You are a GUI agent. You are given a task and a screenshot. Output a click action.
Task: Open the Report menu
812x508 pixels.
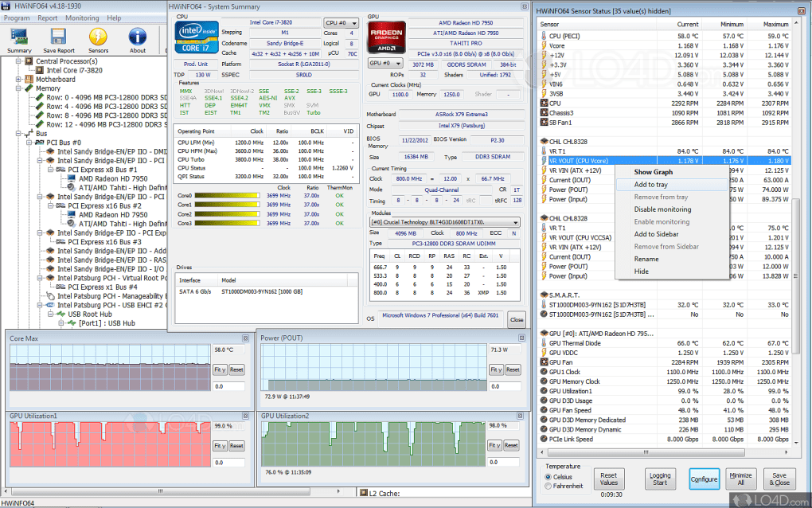point(47,18)
